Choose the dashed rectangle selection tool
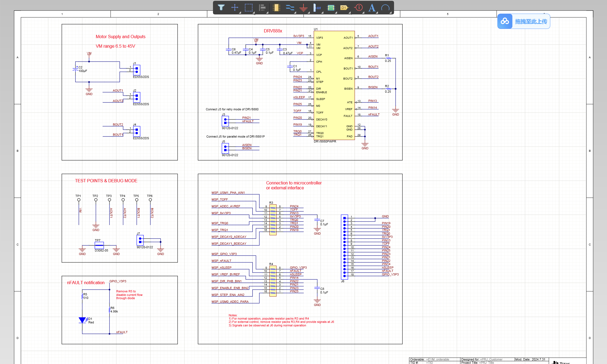607x364 pixels. click(249, 8)
